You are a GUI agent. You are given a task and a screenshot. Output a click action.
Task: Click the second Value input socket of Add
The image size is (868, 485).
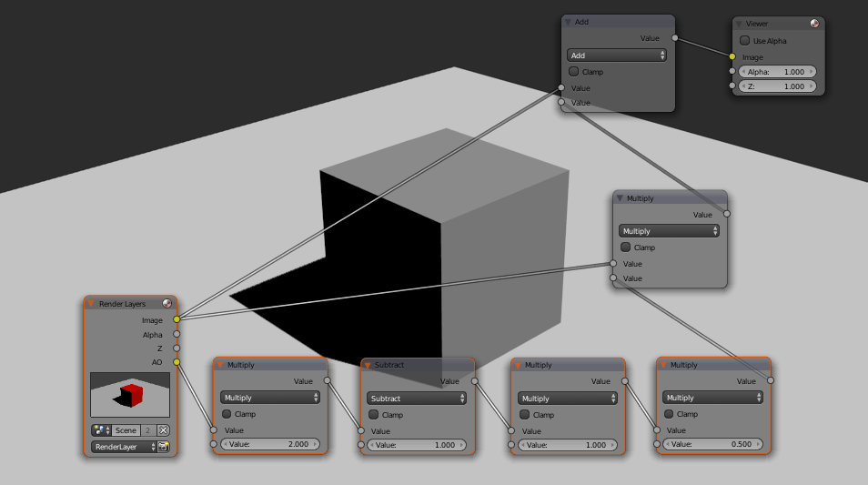[561, 102]
